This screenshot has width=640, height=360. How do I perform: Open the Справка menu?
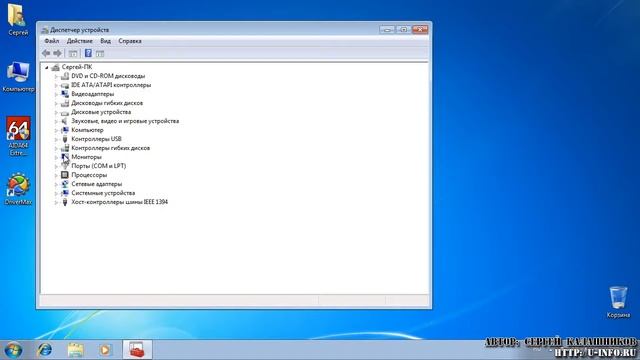[130, 41]
